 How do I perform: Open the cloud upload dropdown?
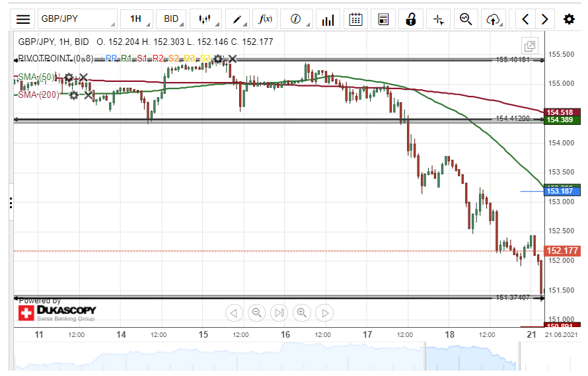pyautogui.click(x=494, y=19)
